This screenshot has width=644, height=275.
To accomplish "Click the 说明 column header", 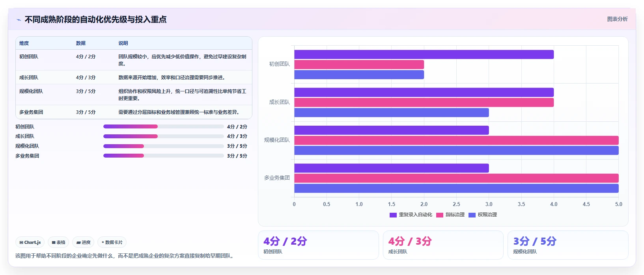I will 123,43.
